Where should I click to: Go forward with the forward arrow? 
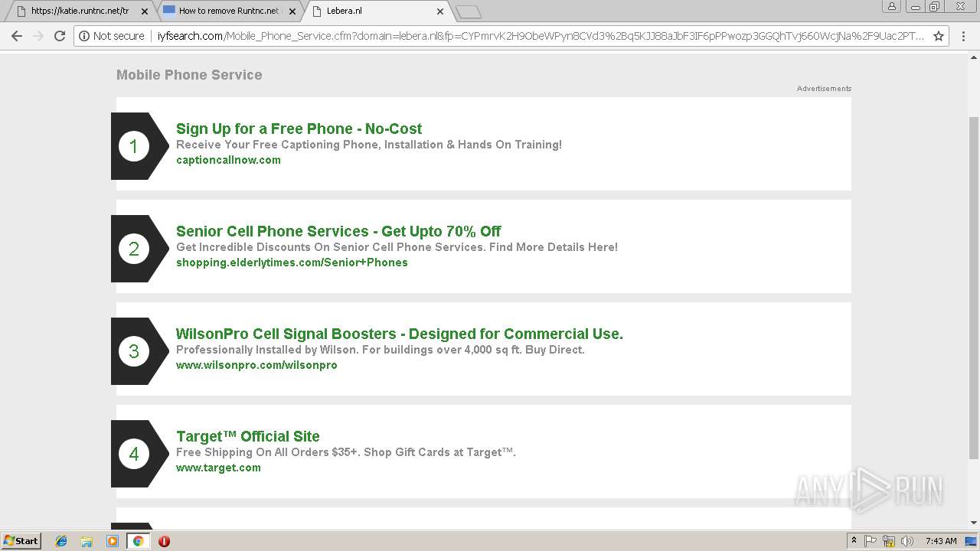tap(38, 36)
